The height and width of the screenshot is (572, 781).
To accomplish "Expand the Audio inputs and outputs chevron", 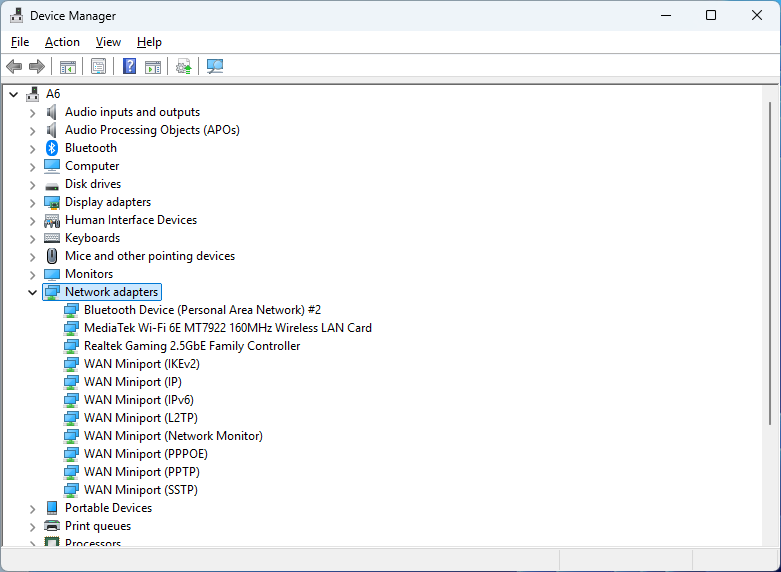I will [x=32, y=113].
